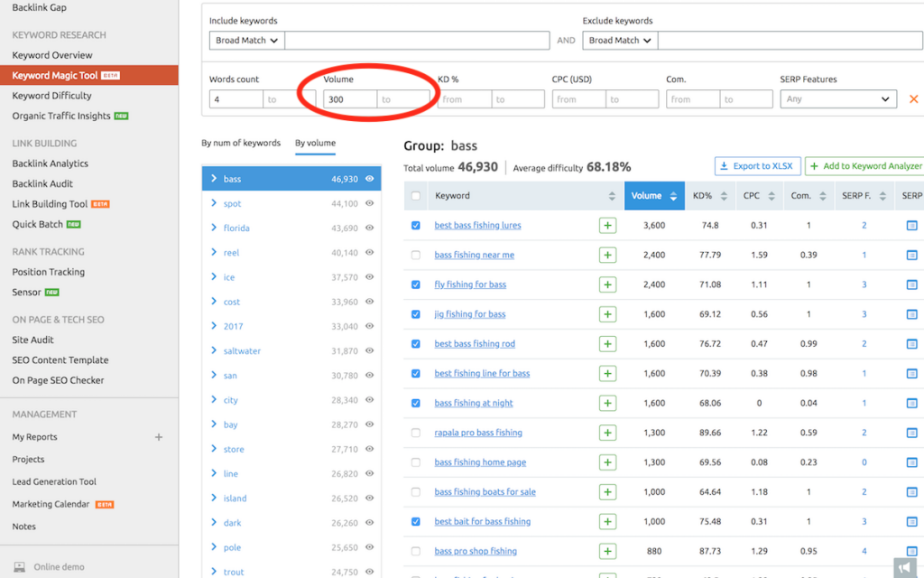Clear filters with the orange X icon
This screenshot has height=578, width=924.
913,99
